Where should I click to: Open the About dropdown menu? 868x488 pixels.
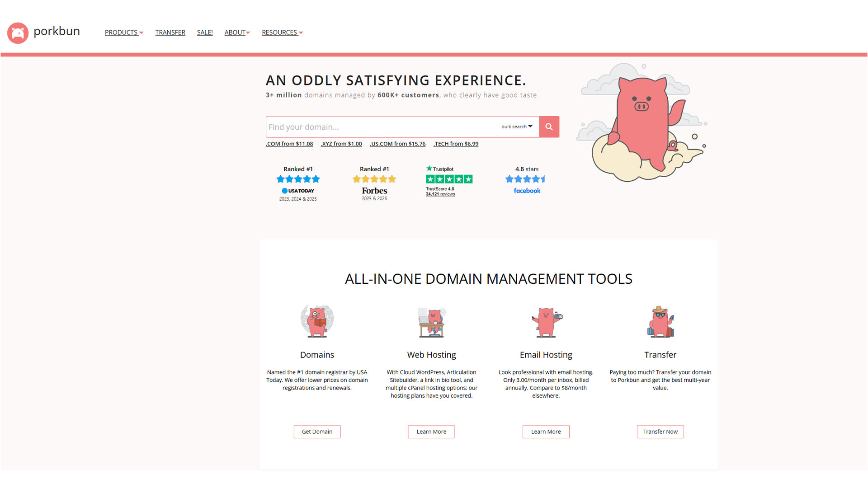(237, 33)
